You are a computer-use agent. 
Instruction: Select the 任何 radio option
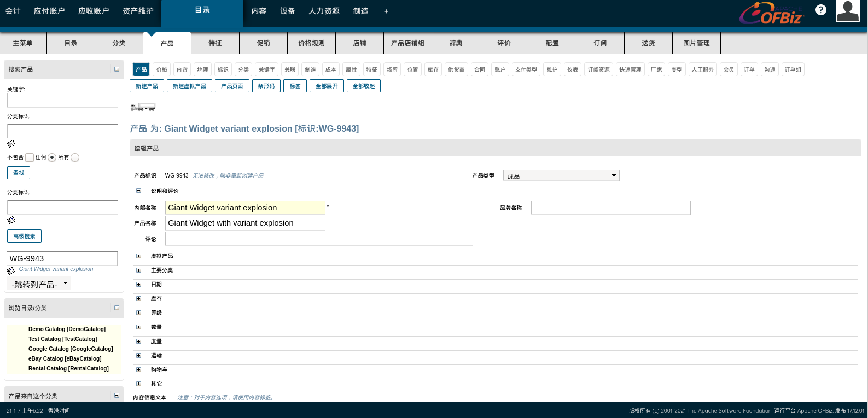tap(52, 157)
